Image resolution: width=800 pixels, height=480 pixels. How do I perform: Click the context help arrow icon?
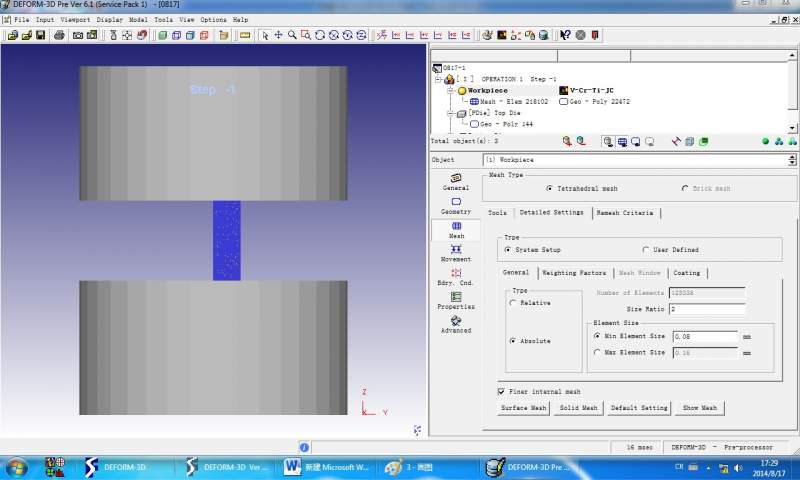point(565,35)
